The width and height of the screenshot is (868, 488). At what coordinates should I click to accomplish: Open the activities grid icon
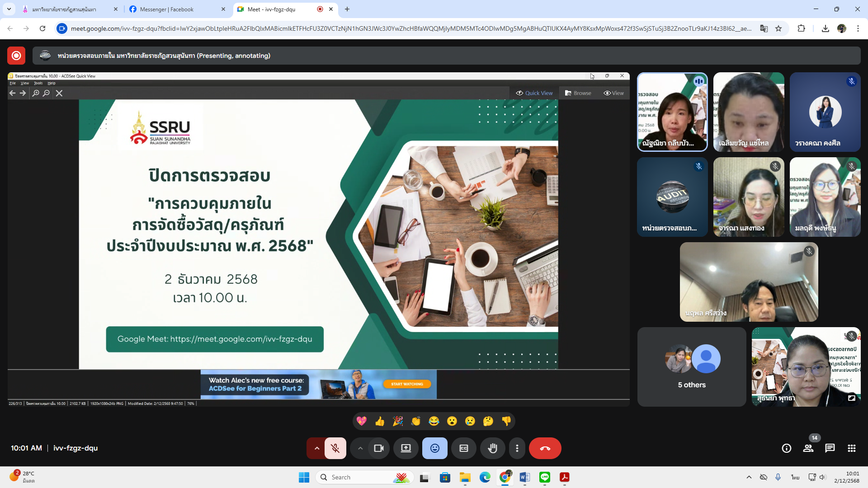tap(852, 448)
